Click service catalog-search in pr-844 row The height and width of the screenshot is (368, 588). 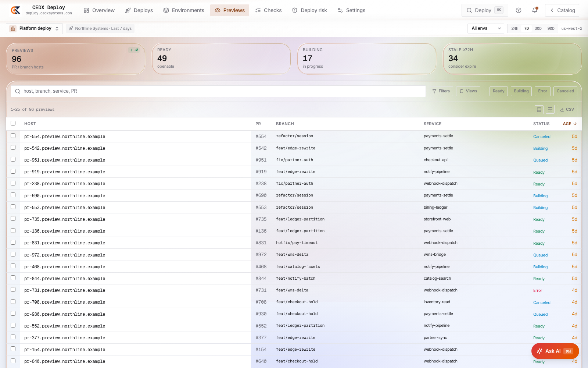point(437,279)
